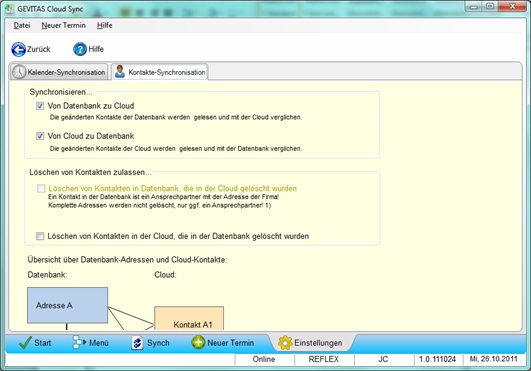Image resolution: width=531 pixels, height=371 pixels.
Task: Click the Synchronisieren... group heading
Action: (61, 92)
